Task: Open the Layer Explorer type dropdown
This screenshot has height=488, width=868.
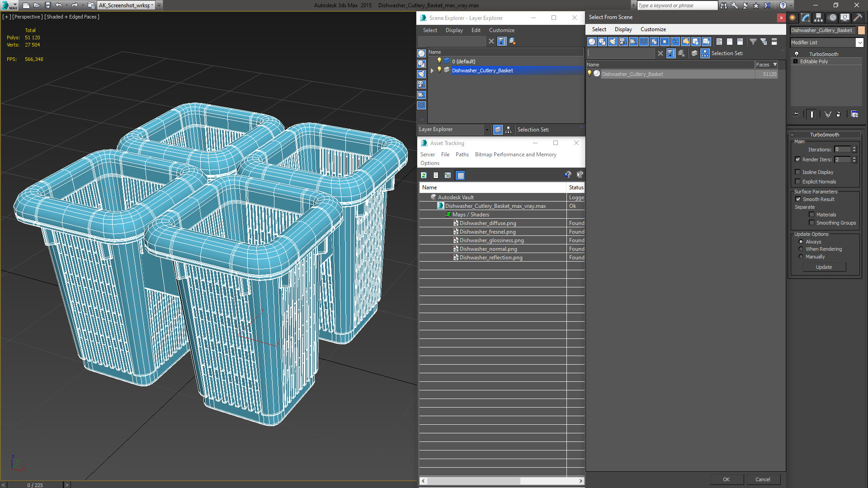Action: (487, 130)
